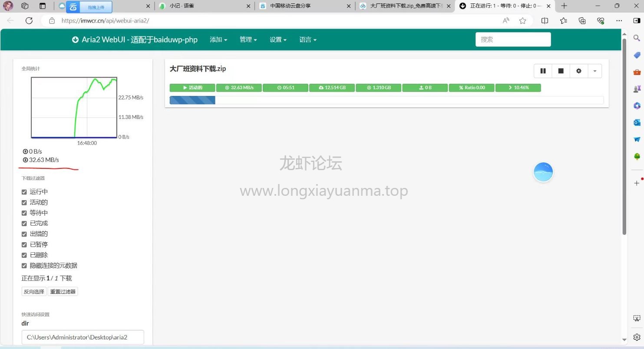Toggle the sidebar button at top right
This screenshot has height=349, width=644.
coord(637,20)
